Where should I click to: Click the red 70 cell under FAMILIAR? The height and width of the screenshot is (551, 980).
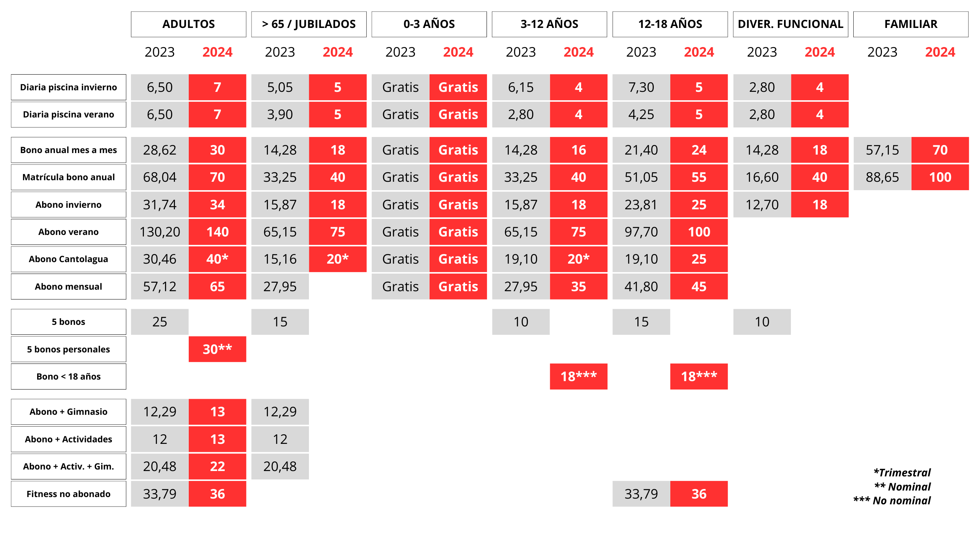click(x=940, y=150)
